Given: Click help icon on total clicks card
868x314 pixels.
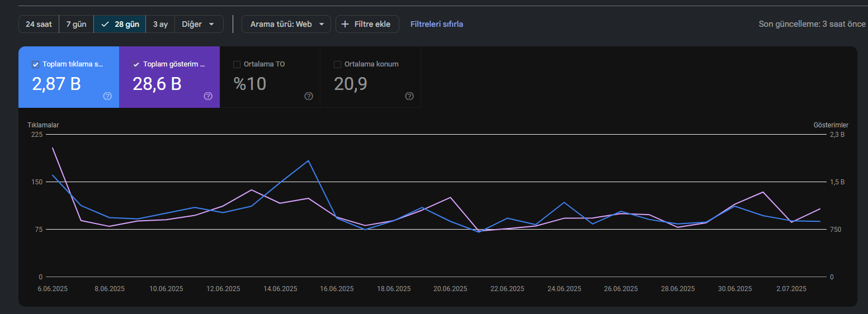Looking at the screenshot, I should coord(107,96).
